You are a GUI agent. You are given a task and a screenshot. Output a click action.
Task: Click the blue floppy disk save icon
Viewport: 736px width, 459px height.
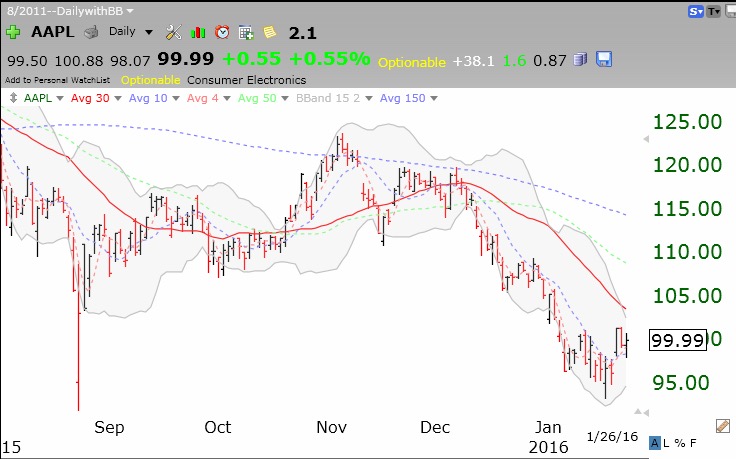[x=604, y=59]
